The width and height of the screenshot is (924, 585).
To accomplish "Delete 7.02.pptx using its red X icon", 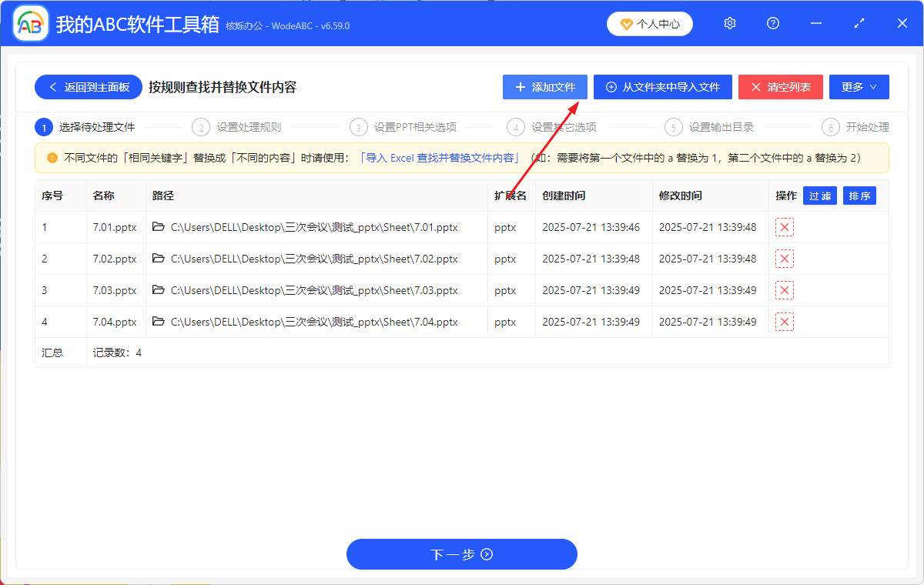I will (784, 259).
